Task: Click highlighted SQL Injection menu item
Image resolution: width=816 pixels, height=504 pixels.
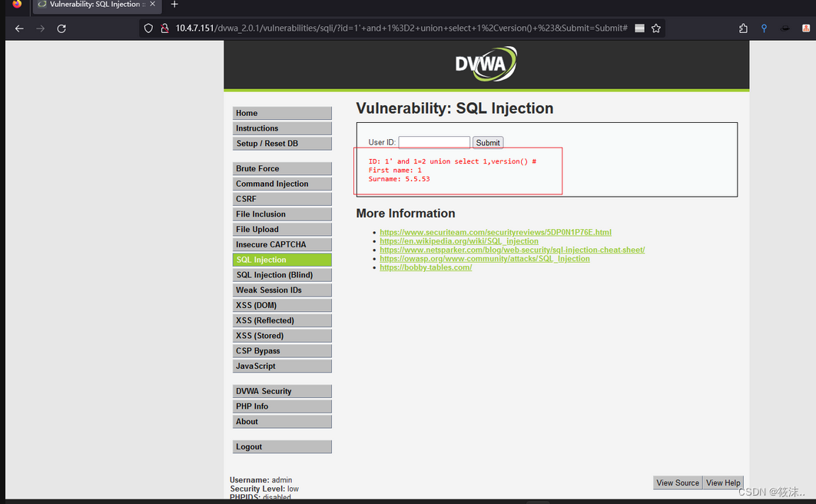Action: point(282,260)
